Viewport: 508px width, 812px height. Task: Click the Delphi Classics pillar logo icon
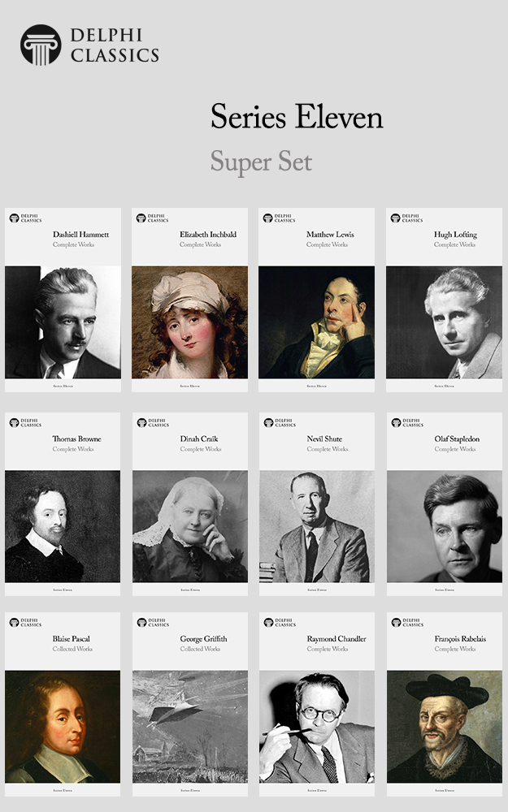pos(41,45)
